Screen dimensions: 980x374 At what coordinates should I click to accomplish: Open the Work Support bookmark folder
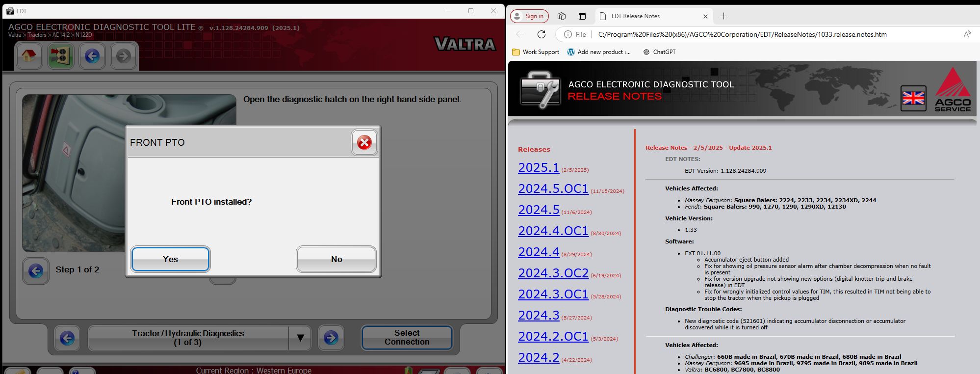click(x=535, y=52)
